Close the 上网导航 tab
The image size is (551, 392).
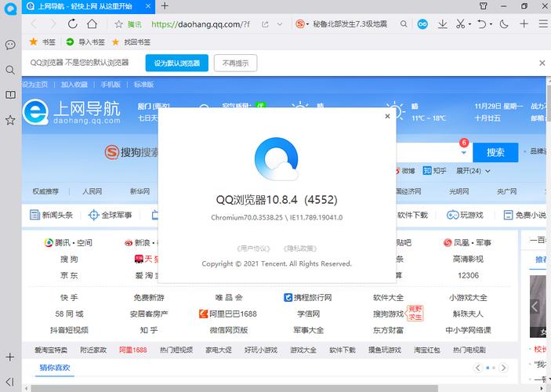[x=148, y=6]
